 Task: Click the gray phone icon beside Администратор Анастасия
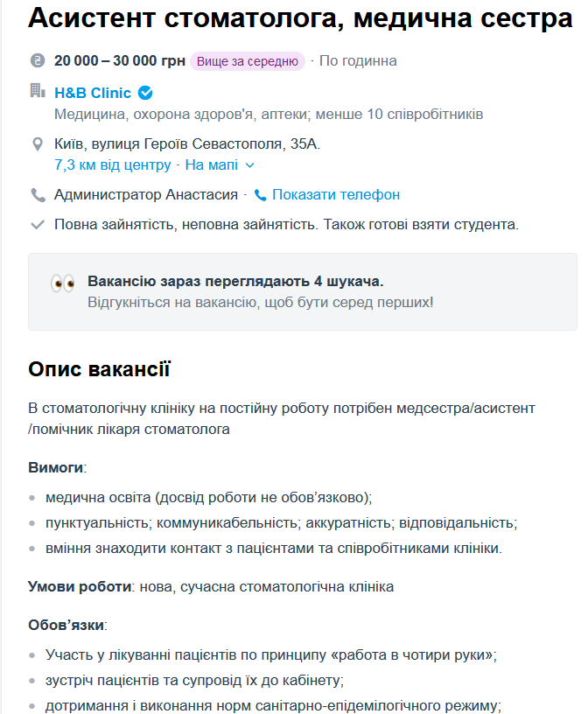(38, 195)
